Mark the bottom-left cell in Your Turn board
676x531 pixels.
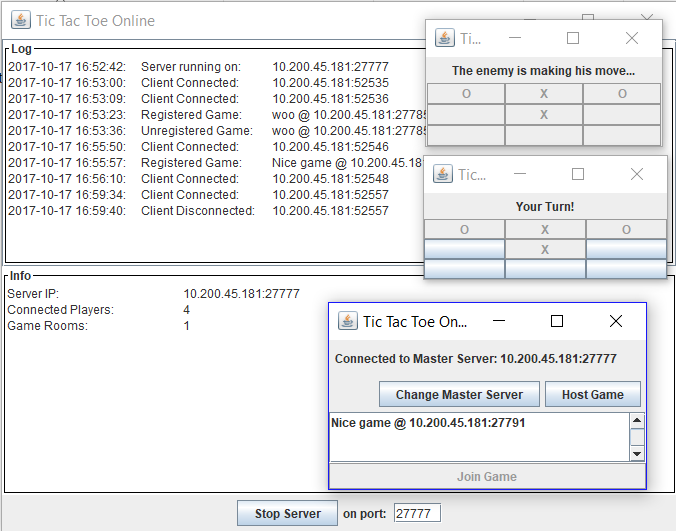464,269
